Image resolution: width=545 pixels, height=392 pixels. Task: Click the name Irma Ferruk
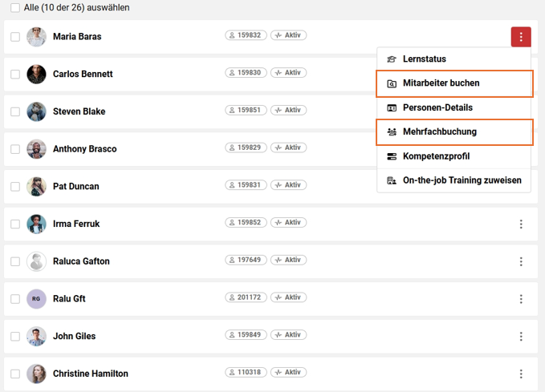tap(76, 224)
